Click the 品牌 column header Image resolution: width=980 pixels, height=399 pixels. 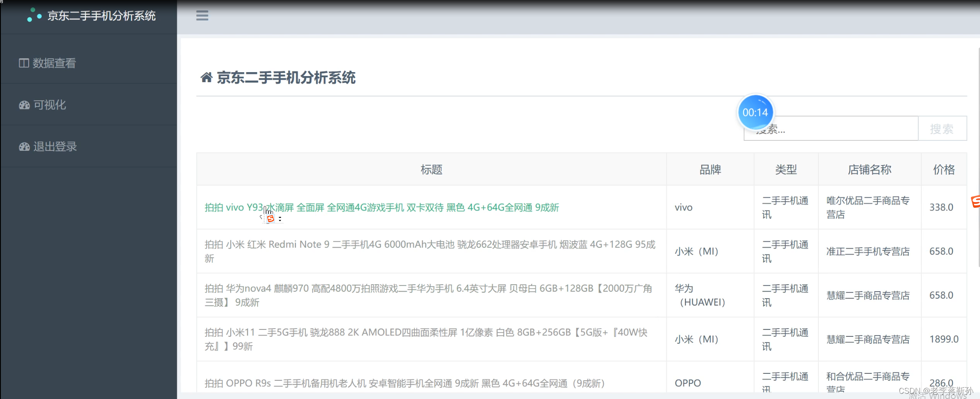coord(710,170)
